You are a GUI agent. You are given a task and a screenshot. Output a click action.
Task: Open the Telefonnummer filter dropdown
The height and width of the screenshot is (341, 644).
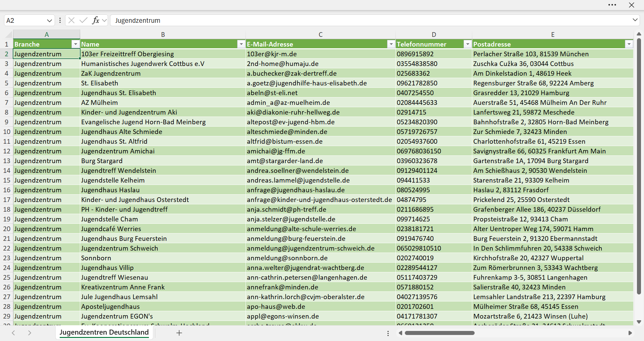pos(468,44)
